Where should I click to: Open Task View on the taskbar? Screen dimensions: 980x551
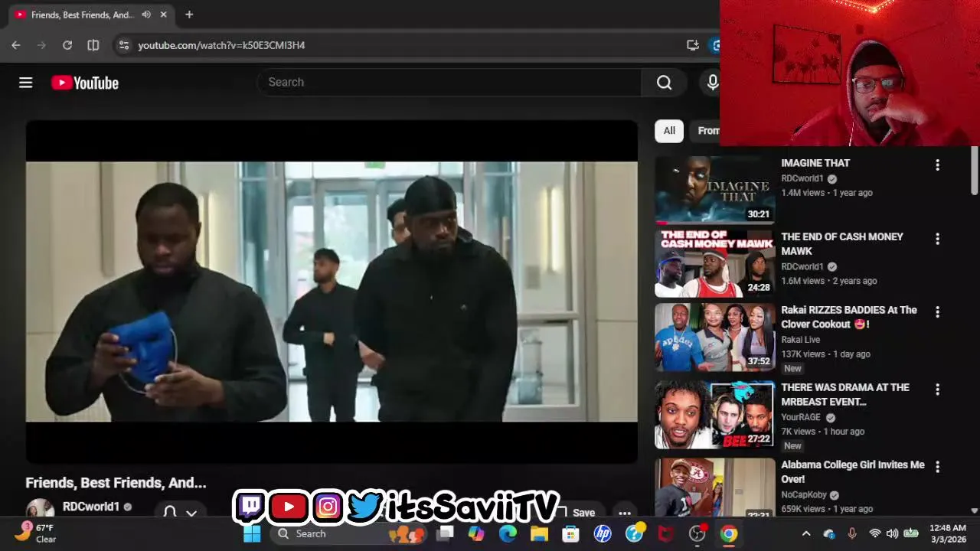coord(445,533)
